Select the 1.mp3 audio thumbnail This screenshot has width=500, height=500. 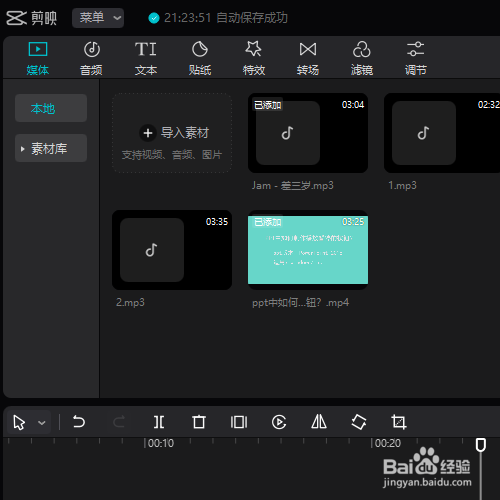pos(442,133)
